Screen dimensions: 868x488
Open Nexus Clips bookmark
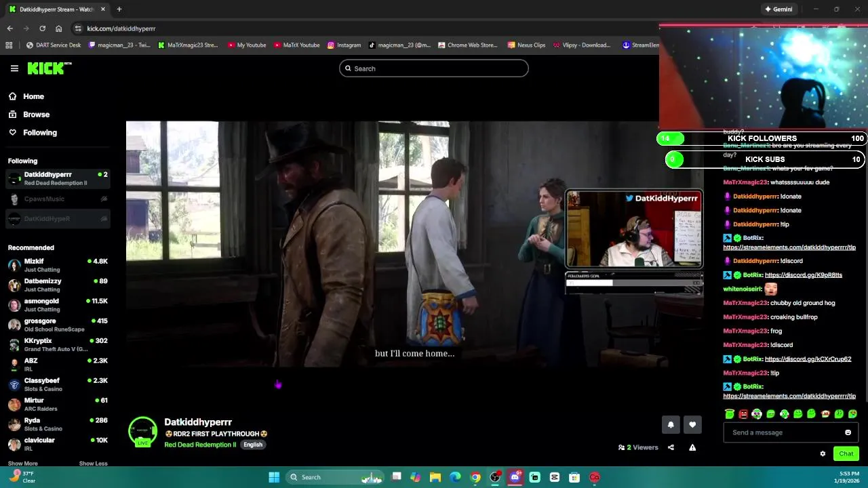pyautogui.click(x=526, y=45)
